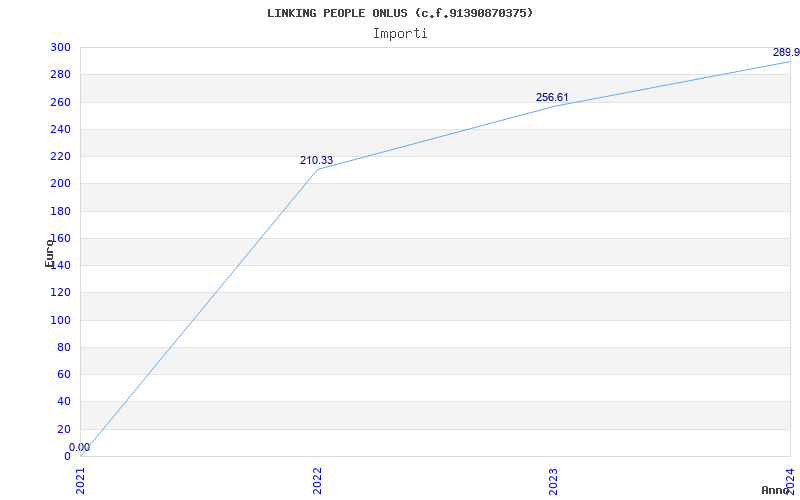Click the 300 y-axis tick label
The height and width of the screenshot is (500, 800).
pos(60,47)
